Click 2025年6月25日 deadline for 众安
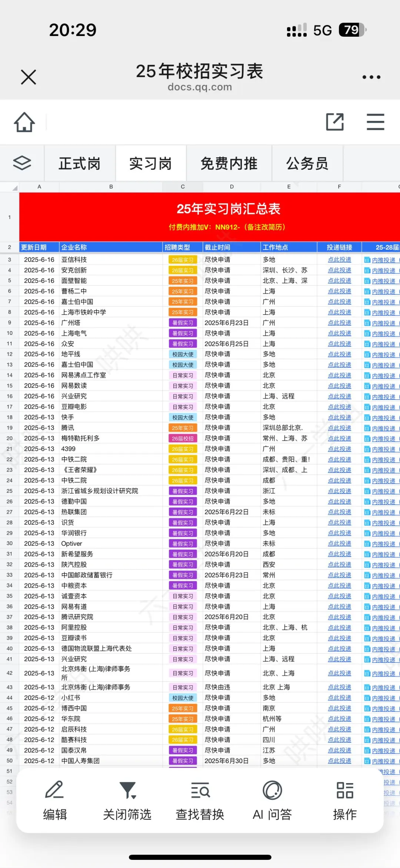 [232, 344]
